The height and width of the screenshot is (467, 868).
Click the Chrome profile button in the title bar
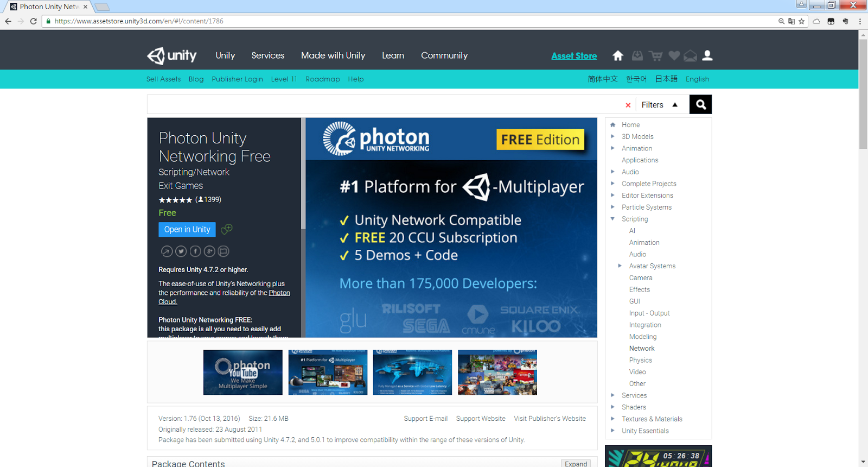pos(801,4)
